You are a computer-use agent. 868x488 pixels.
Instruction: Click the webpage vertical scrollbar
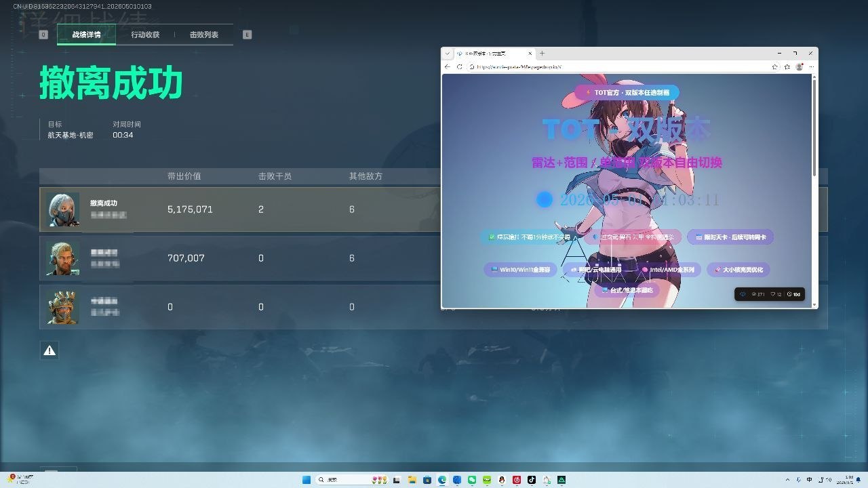pos(814,129)
